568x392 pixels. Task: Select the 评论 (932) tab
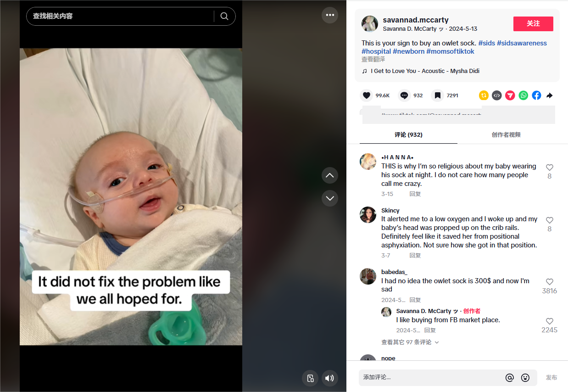click(408, 135)
